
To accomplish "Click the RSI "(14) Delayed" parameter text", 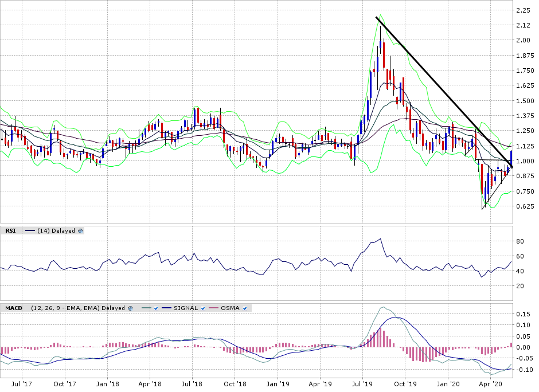I will pyautogui.click(x=56, y=230).
